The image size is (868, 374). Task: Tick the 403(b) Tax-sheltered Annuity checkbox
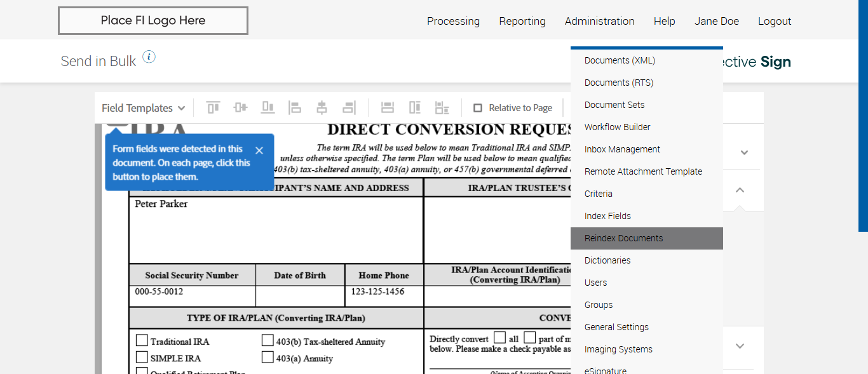coord(268,340)
